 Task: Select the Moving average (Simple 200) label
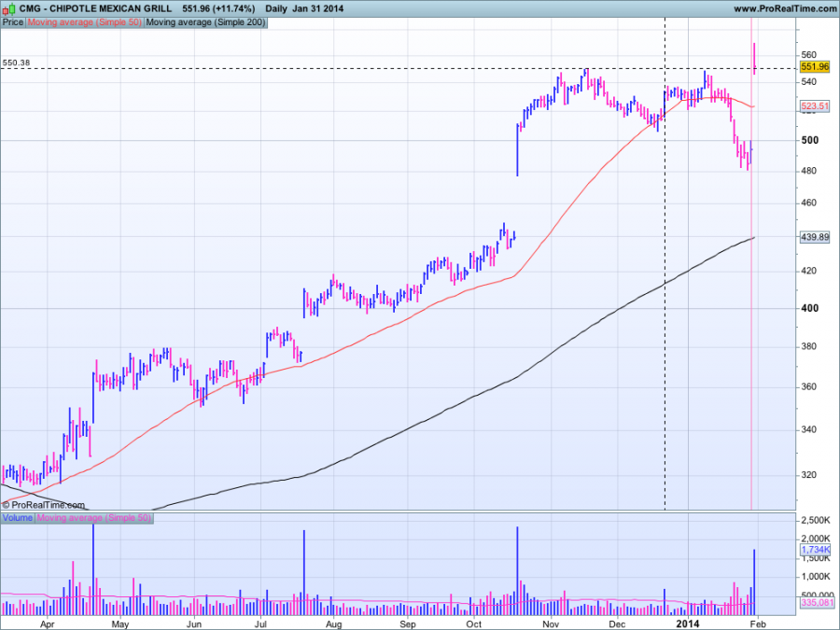205,22
